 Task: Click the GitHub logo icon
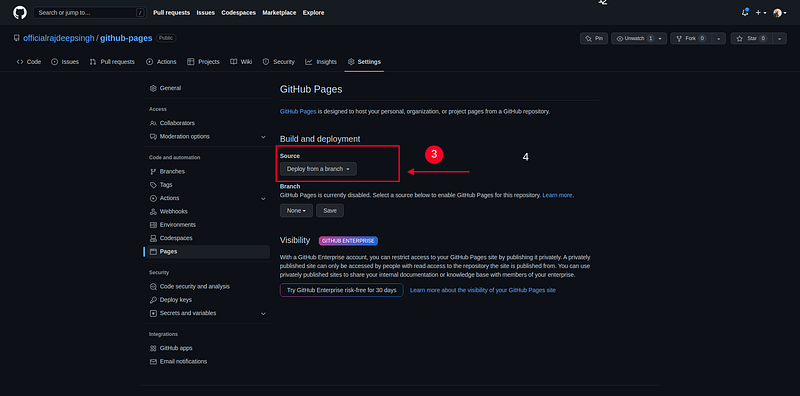[20, 13]
